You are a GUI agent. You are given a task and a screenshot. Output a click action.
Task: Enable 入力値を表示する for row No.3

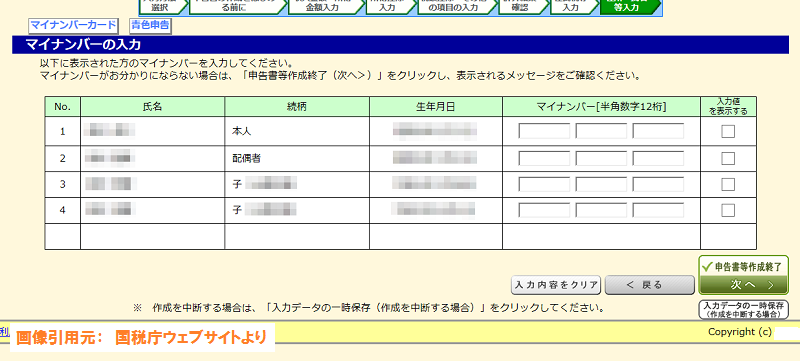[728, 184]
